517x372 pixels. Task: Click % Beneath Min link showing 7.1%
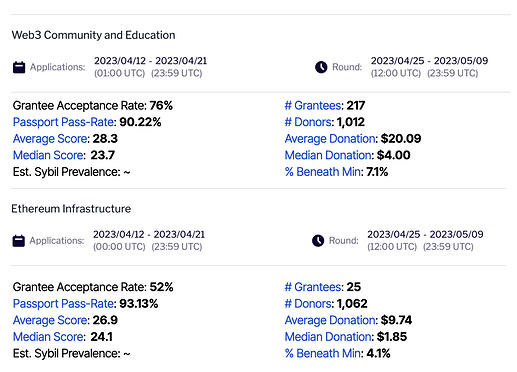point(323,172)
